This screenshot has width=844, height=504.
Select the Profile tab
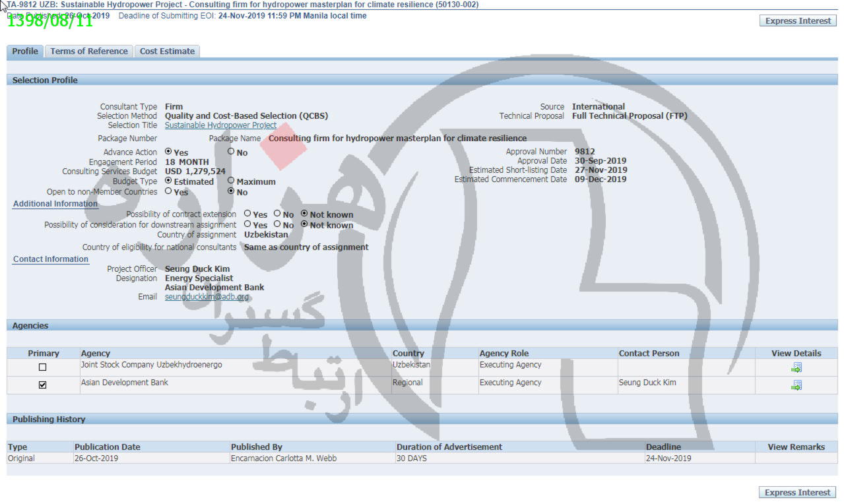click(25, 51)
